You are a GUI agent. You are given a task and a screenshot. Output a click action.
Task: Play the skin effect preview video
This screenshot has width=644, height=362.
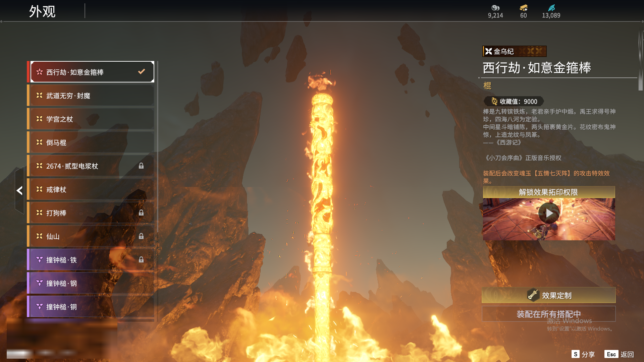(x=549, y=213)
